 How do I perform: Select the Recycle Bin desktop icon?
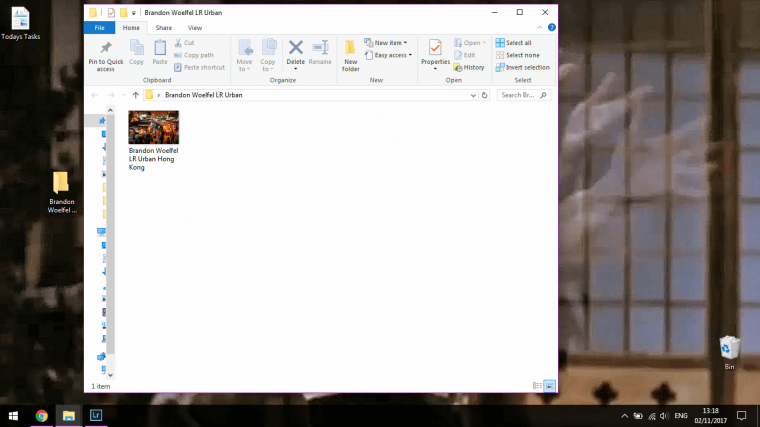(x=729, y=353)
